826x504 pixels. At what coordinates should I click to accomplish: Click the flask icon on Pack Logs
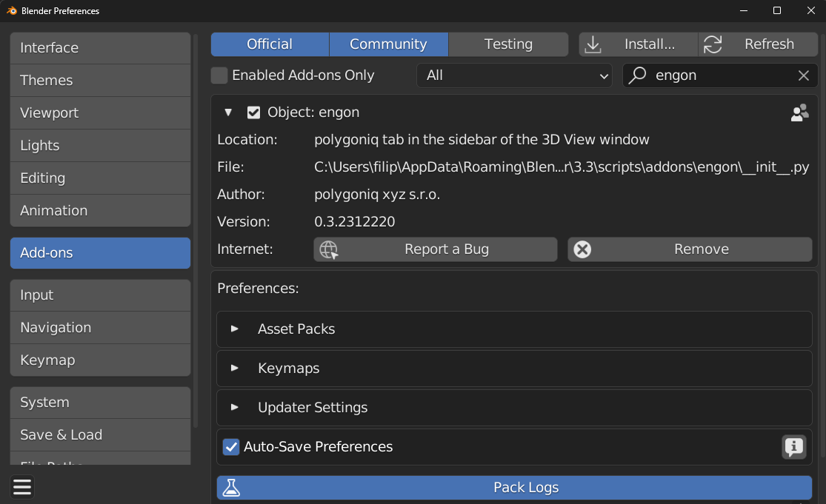pyautogui.click(x=232, y=488)
